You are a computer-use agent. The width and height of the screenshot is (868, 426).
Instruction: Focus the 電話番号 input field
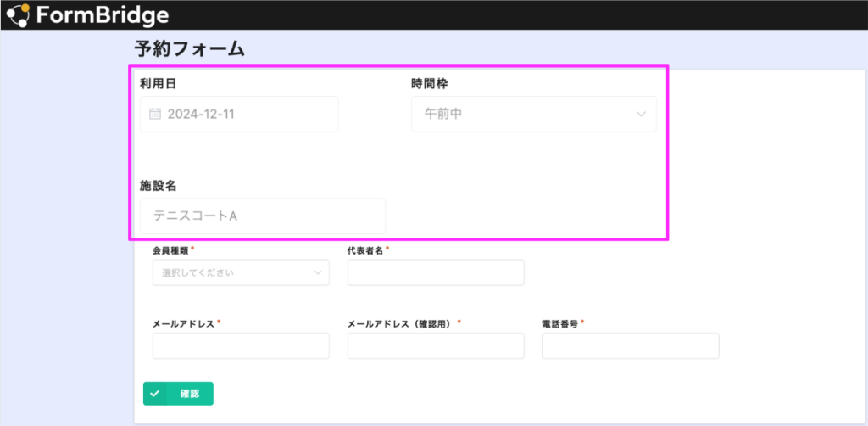click(x=631, y=345)
